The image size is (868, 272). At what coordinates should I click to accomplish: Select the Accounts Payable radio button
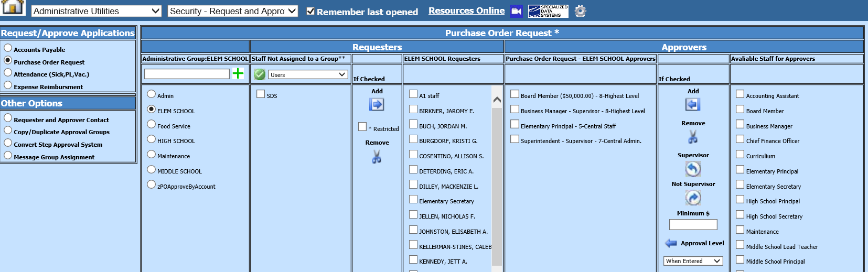tap(8, 48)
